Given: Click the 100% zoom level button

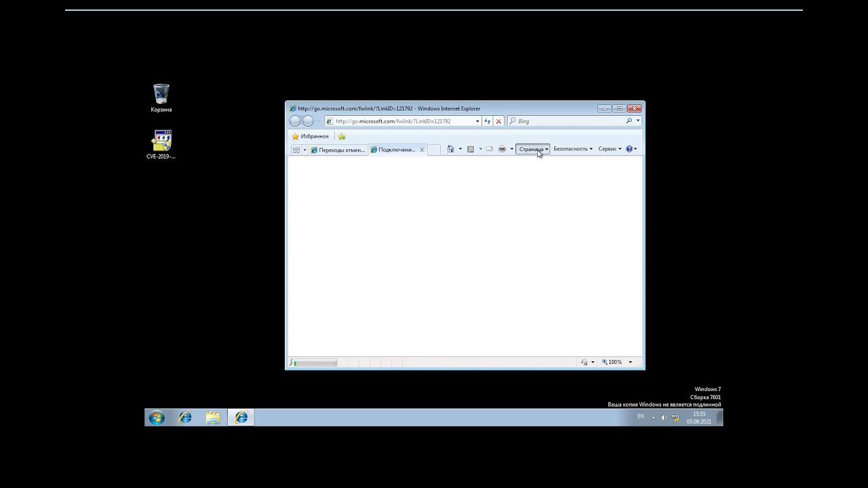Looking at the screenshot, I should [x=612, y=363].
